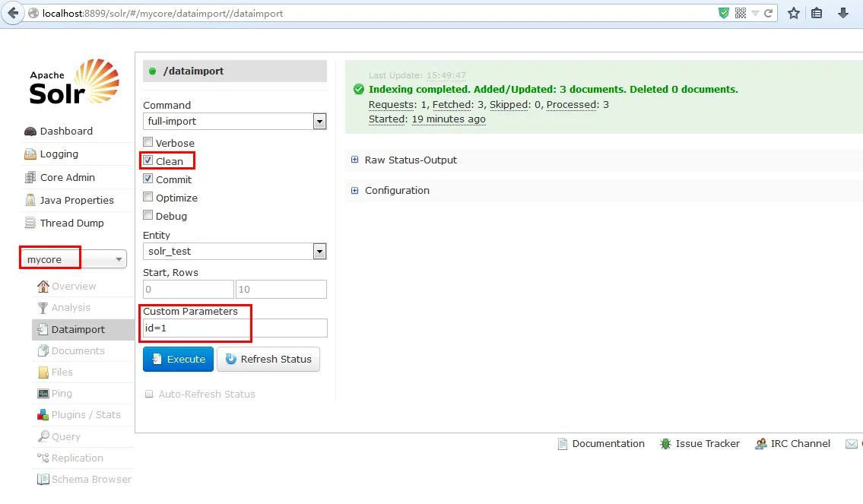This screenshot has width=863, height=504.
Task: Open the Command full-import dropdown
Action: click(234, 121)
